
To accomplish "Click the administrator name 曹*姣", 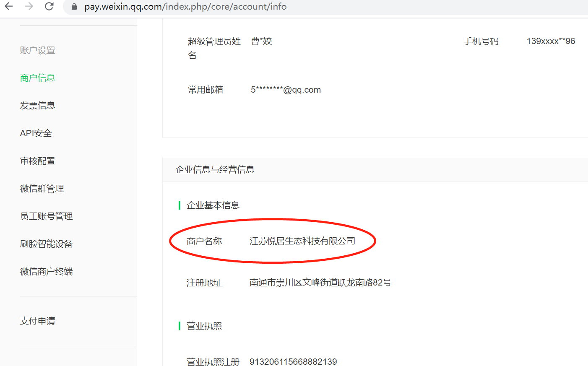I will tap(262, 41).
